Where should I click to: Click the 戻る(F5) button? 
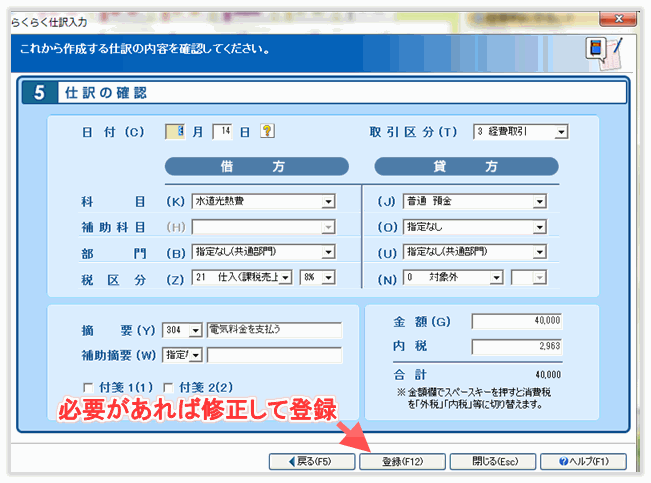312,461
